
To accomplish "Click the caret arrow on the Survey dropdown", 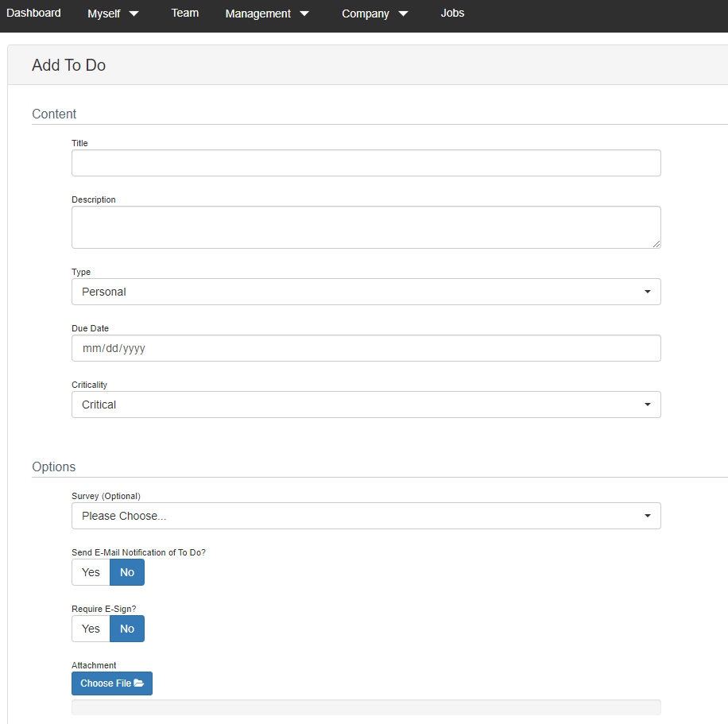I will [x=647, y=516].
